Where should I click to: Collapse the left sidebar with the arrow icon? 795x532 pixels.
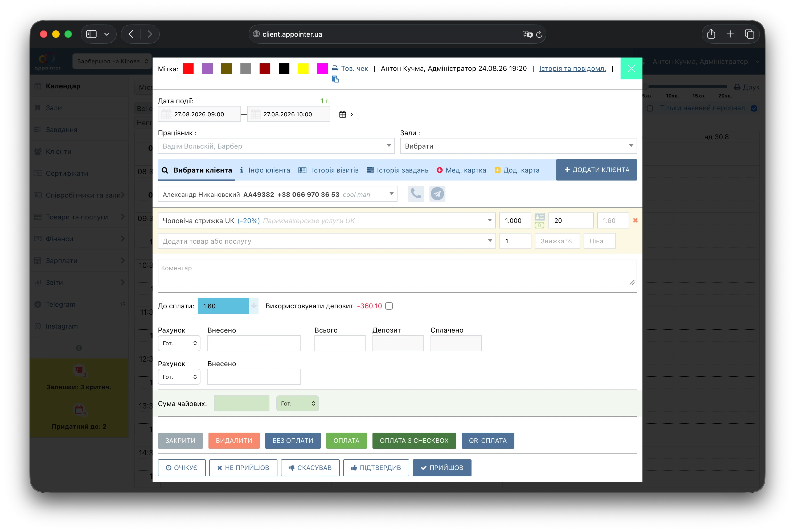pyautogui.click(x=79, y=348)
